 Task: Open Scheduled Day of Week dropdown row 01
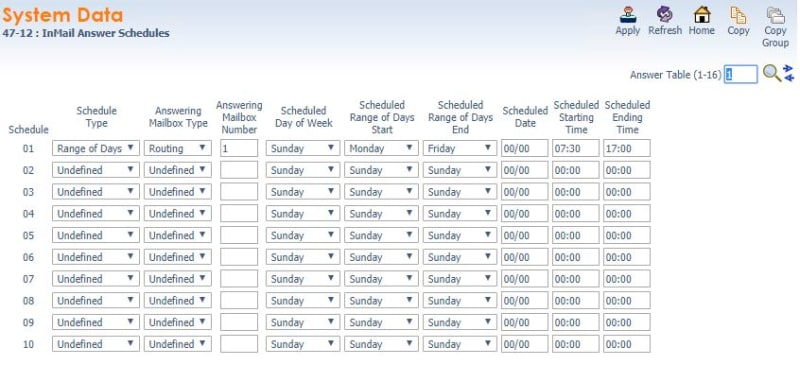(x=303, y=149)
